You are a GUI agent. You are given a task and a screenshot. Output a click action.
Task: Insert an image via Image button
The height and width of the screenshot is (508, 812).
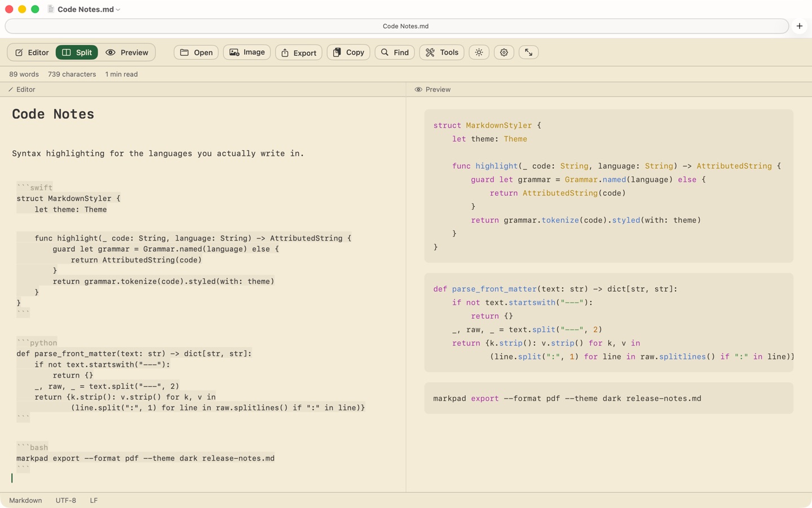click(x=247, y=52)
